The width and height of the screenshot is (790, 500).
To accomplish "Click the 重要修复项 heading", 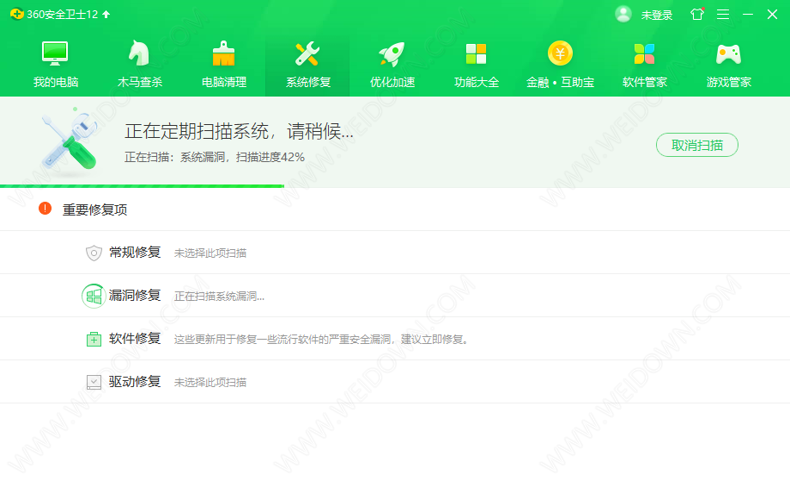I will coord(95,210).
